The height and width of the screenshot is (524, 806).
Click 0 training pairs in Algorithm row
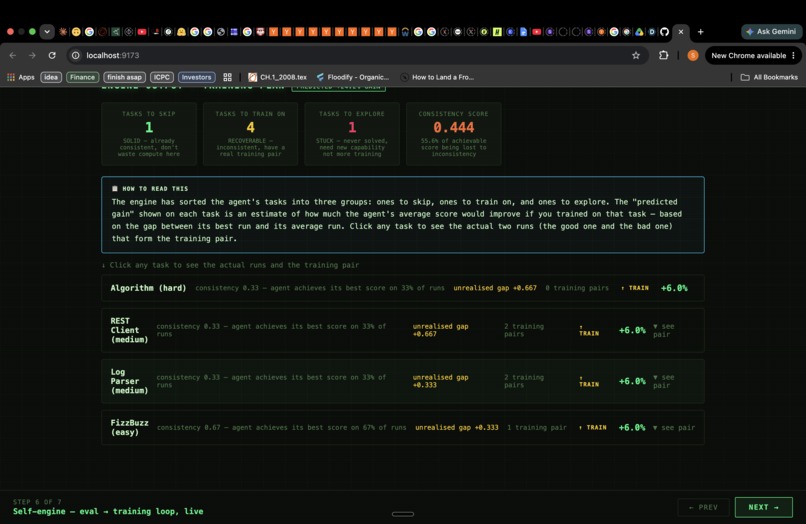(577, 288)
